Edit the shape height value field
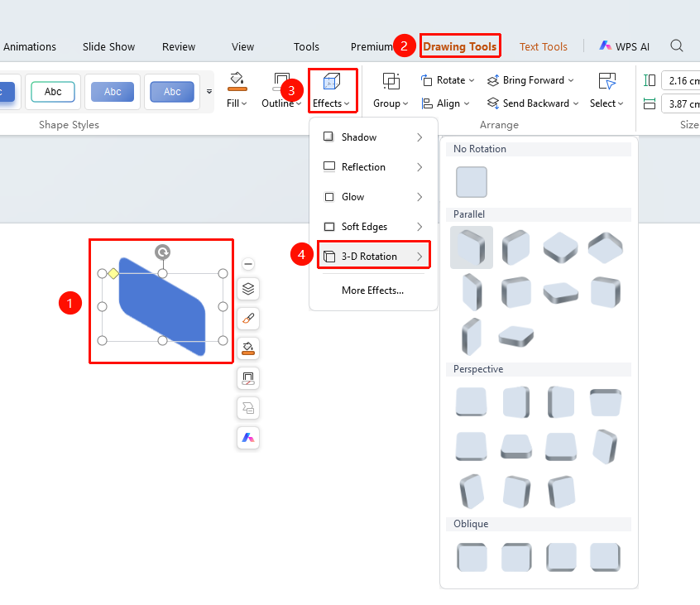The image size is (700, 605). pos(680,81)
